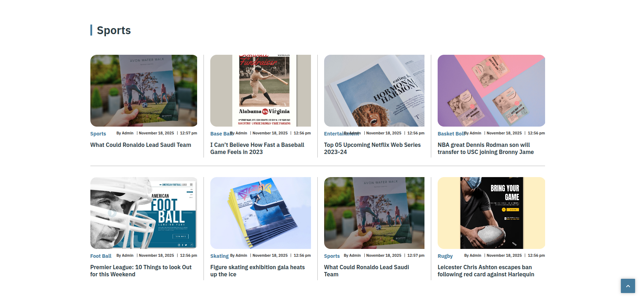Screen dimensions: 644x298
Task: Read 'Figure skating exhibition gala heats up' article
Action: (257, 271)
